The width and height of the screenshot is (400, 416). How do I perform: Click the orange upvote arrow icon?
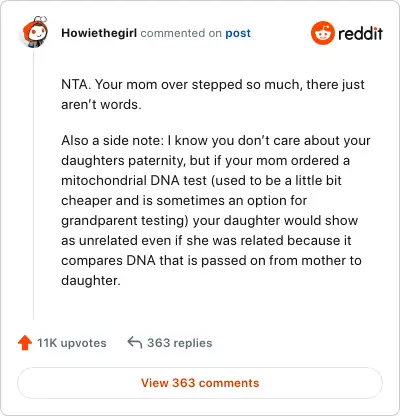tap(25, 343)
